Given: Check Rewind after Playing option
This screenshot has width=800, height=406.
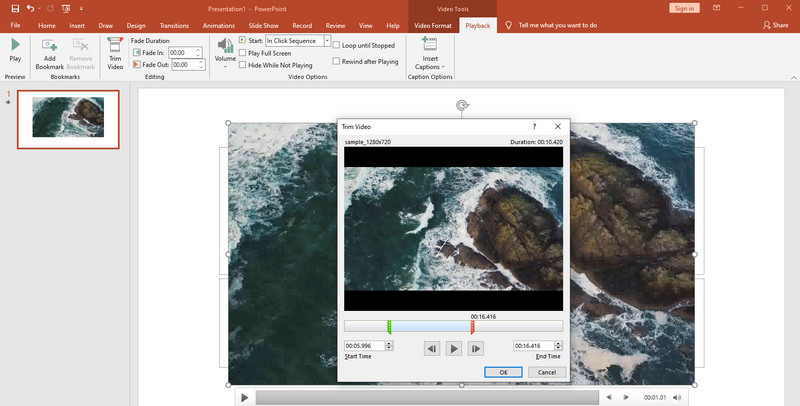Looking at the screenshot, I should click(336, 61).
